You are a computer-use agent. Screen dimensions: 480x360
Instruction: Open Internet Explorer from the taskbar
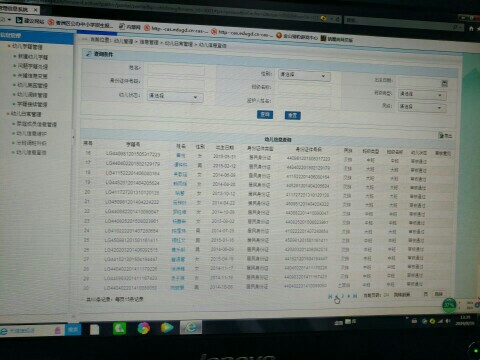(191, 327)
